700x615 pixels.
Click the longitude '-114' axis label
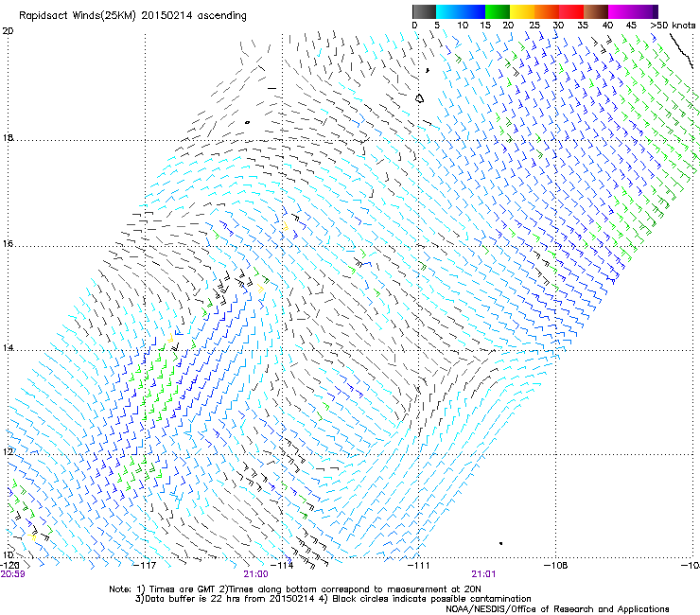pos(282,565)
